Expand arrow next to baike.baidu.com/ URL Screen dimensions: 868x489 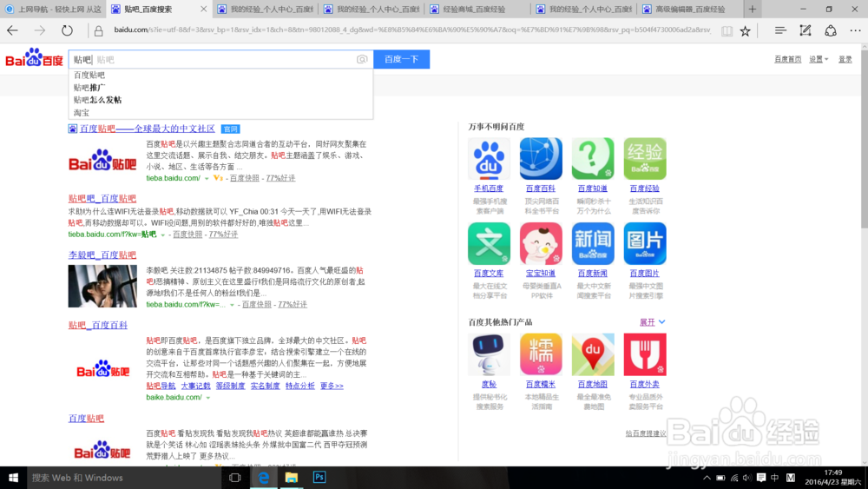(208, 398)
